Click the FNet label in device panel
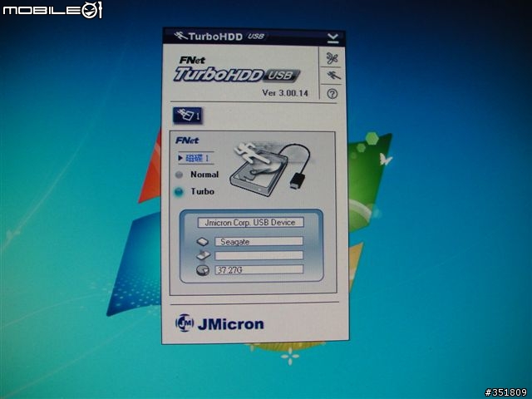This screenshot has height=399, width=532. (187, 140)
